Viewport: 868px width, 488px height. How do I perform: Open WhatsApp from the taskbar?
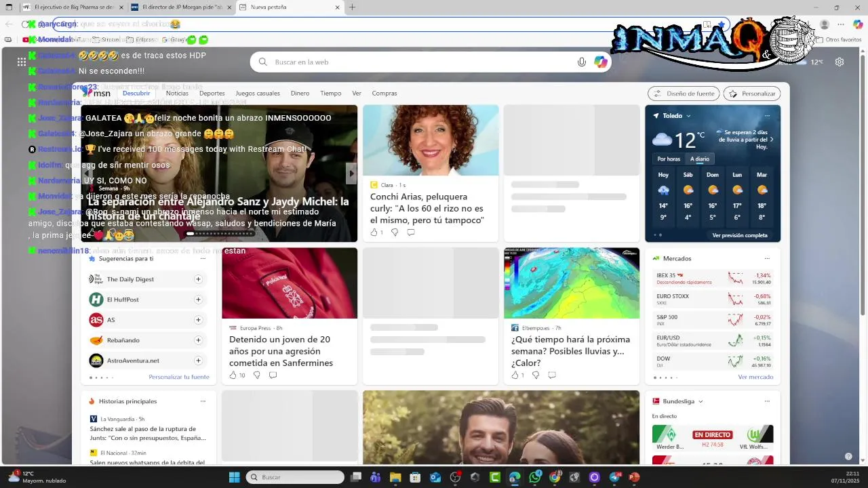pos(535,477)
